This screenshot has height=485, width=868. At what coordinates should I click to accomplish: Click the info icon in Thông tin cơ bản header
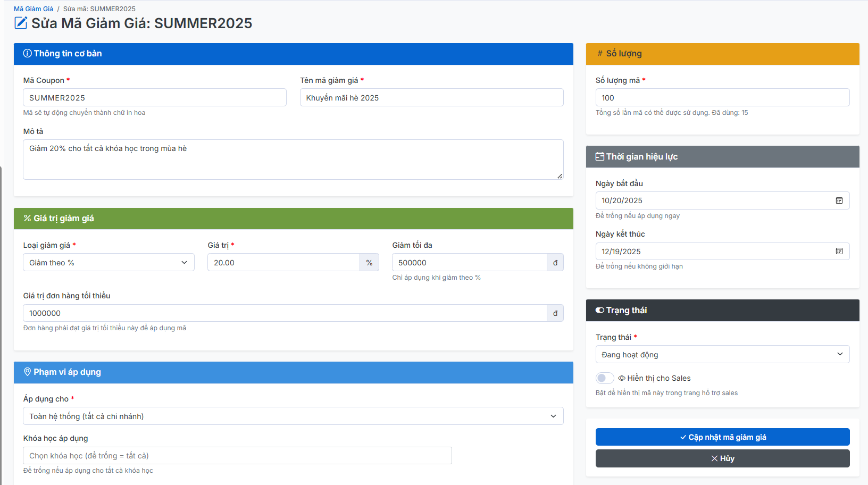pyautogui.click(x=27, y=54)
